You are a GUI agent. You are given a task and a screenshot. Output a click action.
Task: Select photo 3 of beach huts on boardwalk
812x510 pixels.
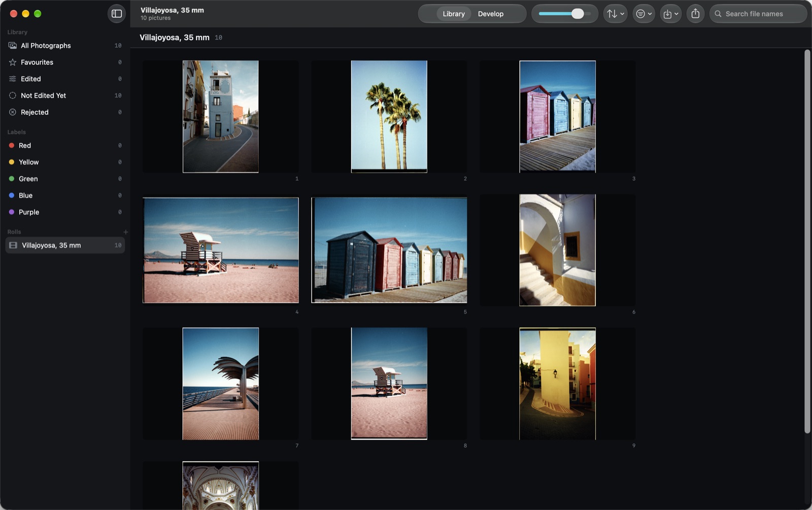click(x=558, y=117)
